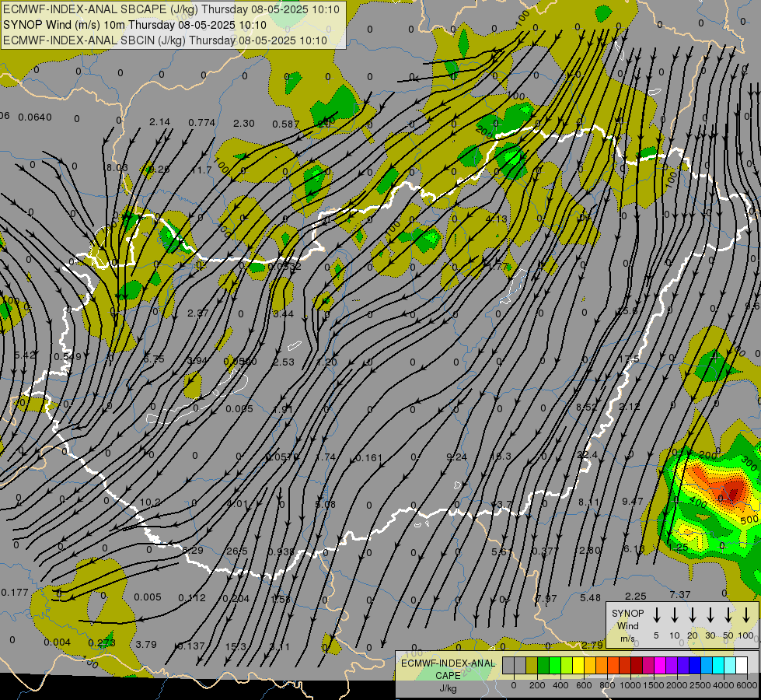Image resolution: width=761 pixels, height=700 pixels.
Task: Pick the white swatch at legend end
Action: (741, 666)
